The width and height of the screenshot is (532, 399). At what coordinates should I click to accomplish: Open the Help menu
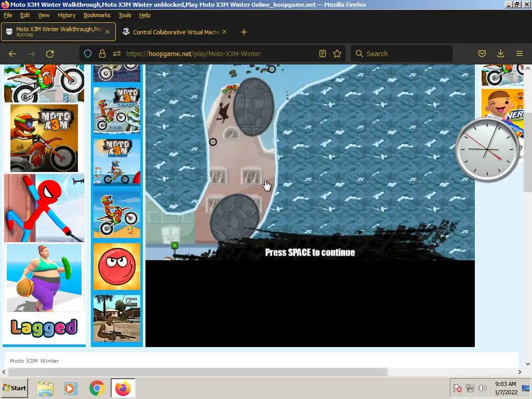point(145,15)
